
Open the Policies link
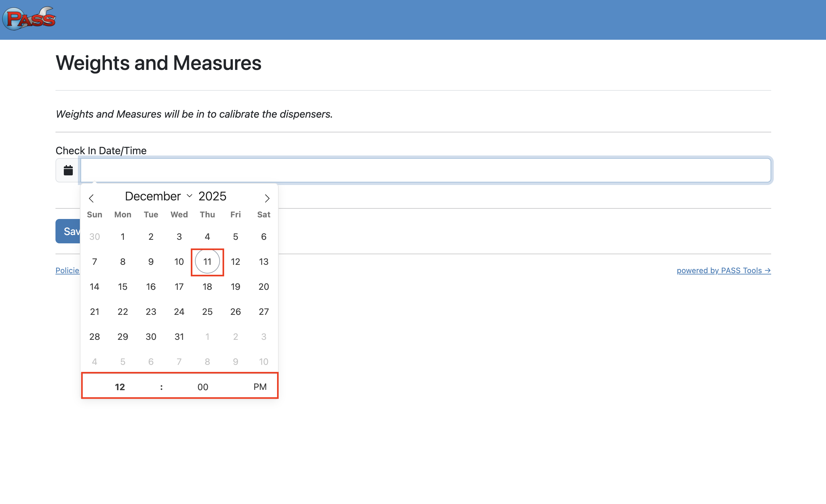(x=67, y=270)
